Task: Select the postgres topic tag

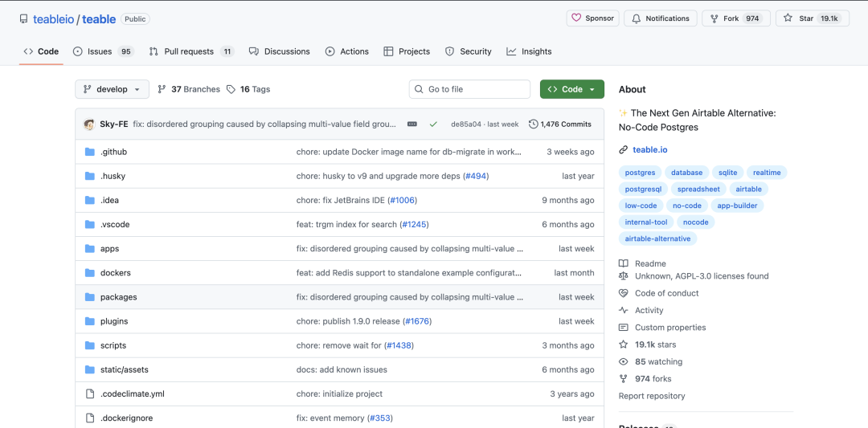Action: 640,173
